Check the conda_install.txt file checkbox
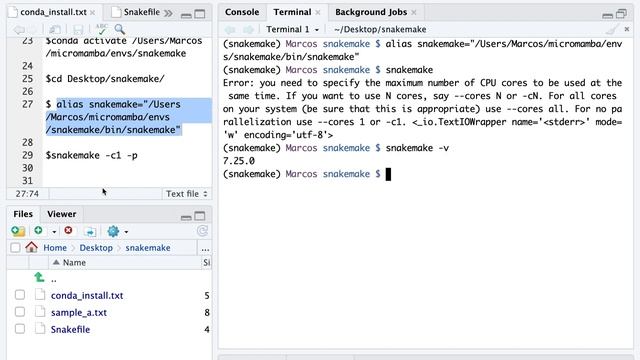 point(20,295)
